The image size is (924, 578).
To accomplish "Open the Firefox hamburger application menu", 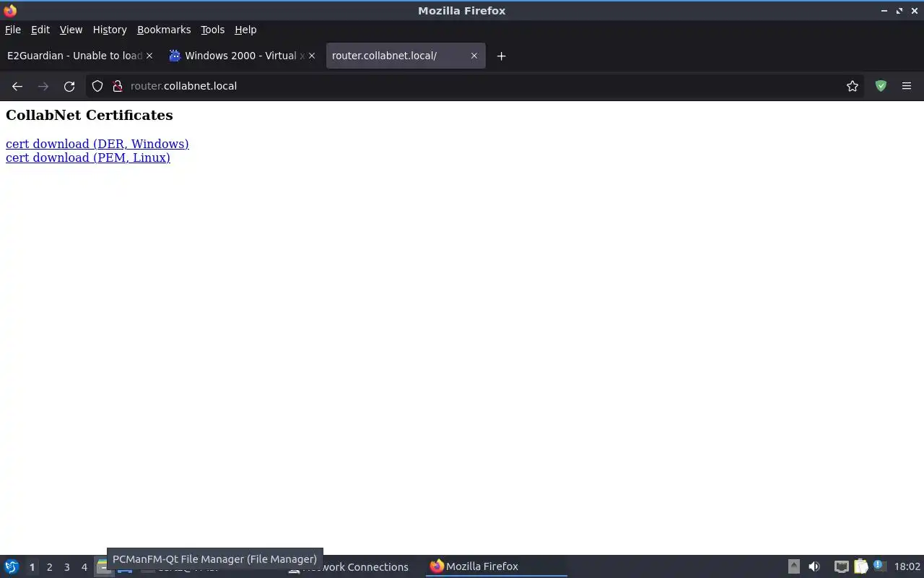I will (907, 86).
